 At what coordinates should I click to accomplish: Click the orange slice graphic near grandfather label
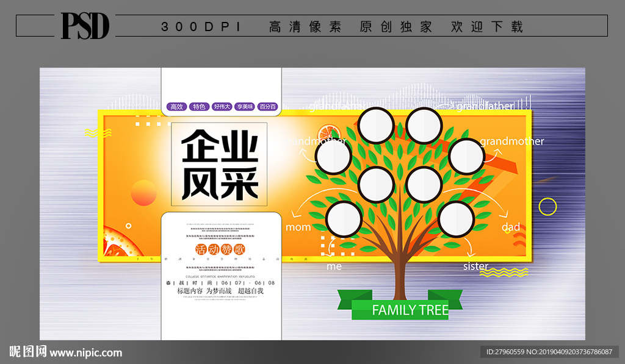(328, 131)
